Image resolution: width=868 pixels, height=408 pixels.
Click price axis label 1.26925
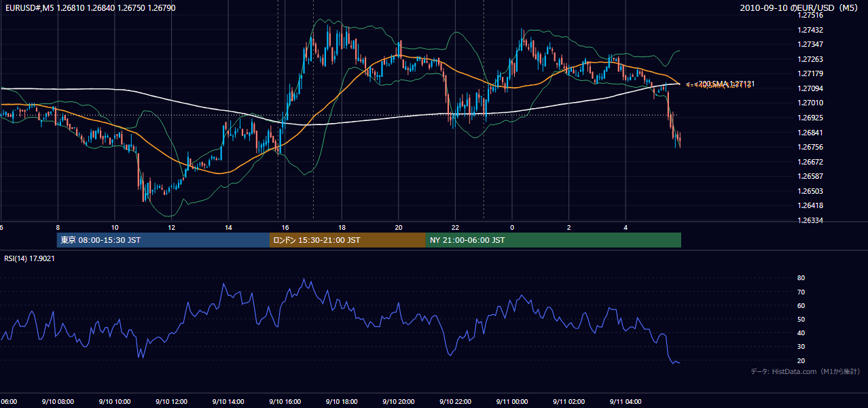(811, 118)
